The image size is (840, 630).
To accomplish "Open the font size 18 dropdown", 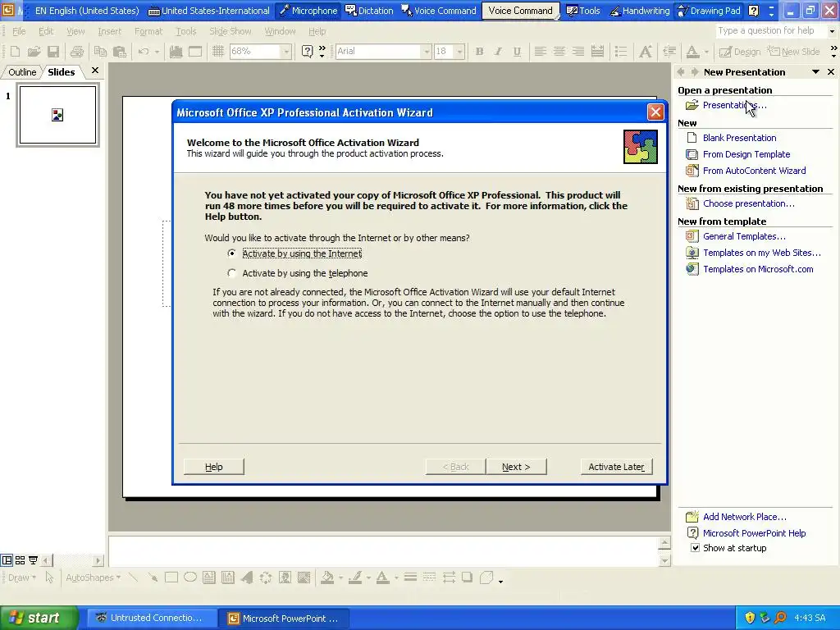I will coord(459,52).
